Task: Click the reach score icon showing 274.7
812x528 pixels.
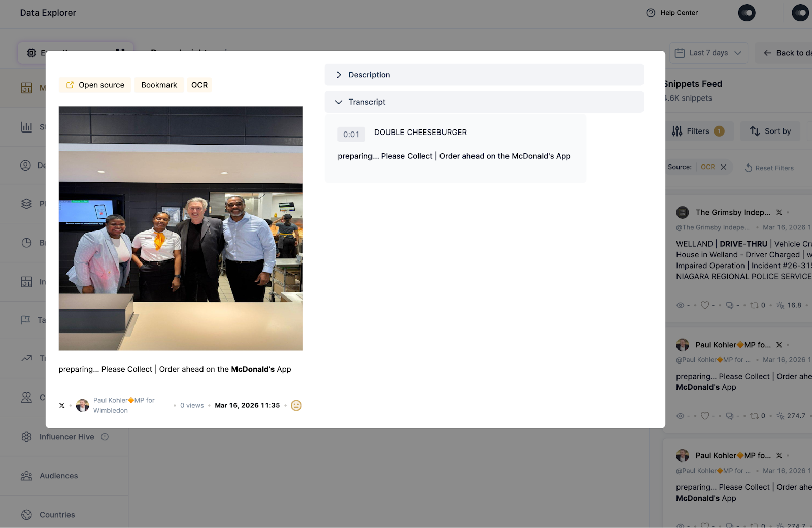Action: click(x=781, y=416)
